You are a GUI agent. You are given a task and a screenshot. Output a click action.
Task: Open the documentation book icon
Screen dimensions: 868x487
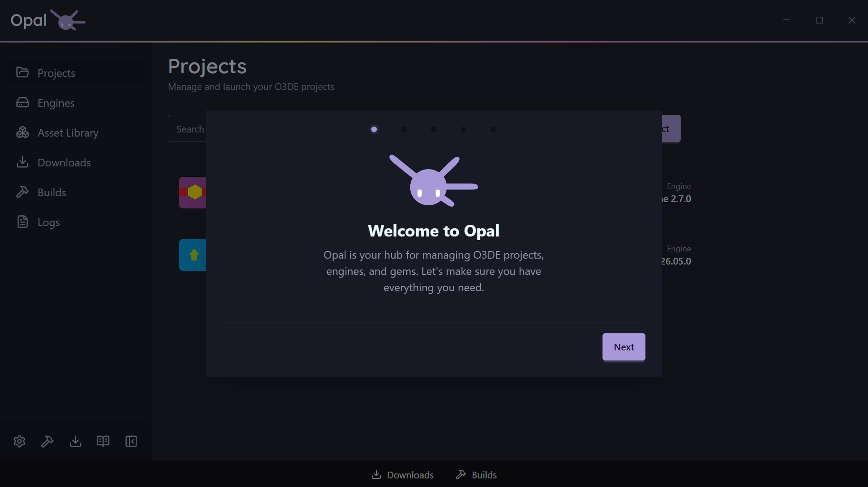point(103,441)
